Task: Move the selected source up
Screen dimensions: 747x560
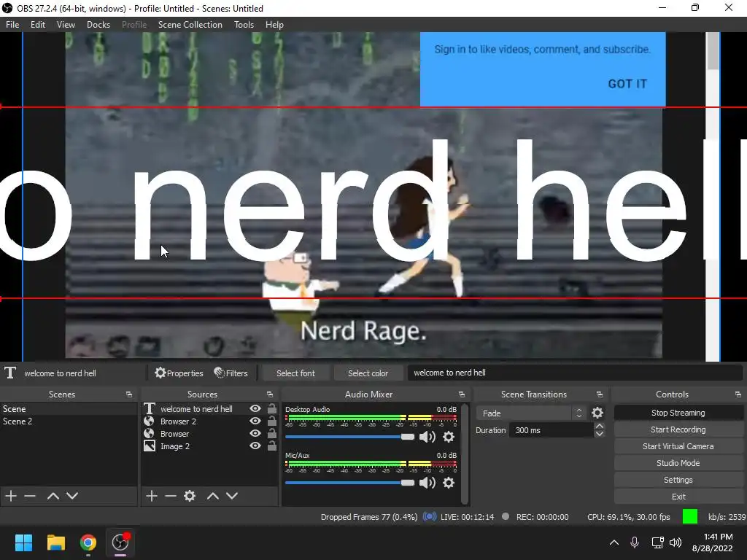Action: [x=212, y=496]
